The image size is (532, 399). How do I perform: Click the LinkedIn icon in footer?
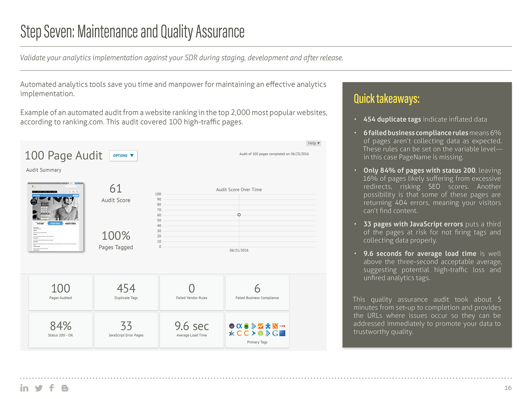pos(24,388)
